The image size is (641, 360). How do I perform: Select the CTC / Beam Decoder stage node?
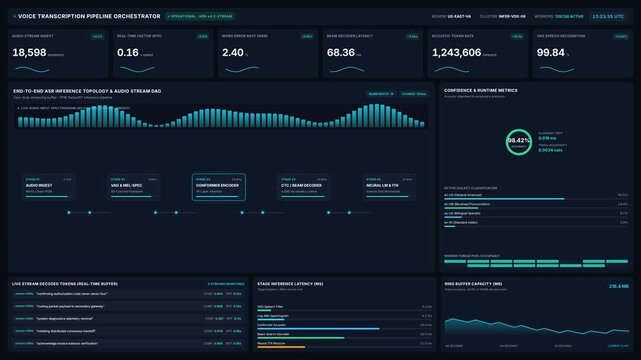tap(304, 188)
